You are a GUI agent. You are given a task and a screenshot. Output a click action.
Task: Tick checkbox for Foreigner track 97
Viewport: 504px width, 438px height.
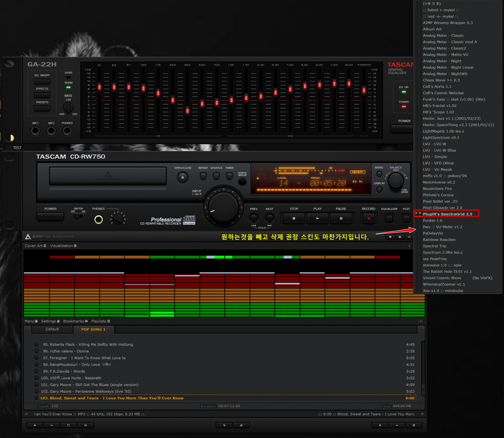36,358
